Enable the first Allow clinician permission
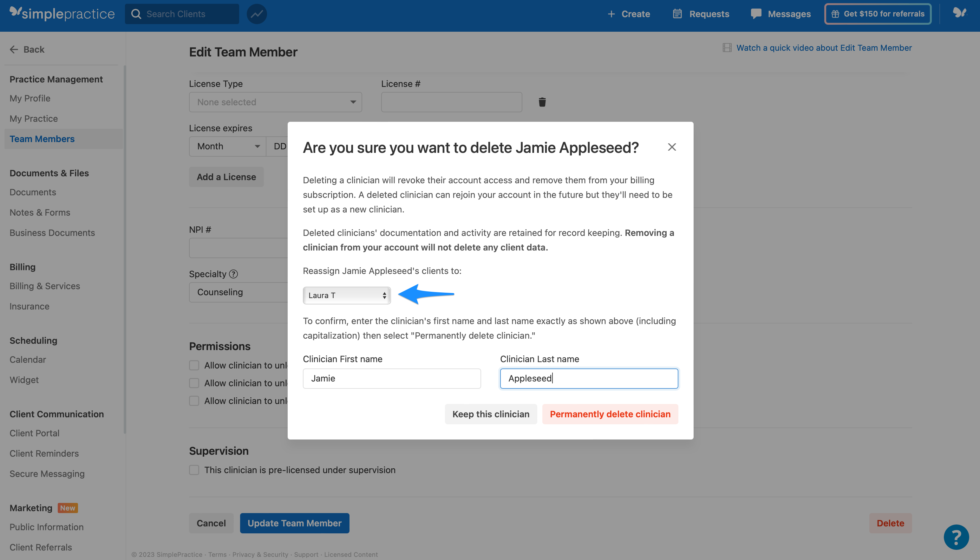The height and width of the screenshot is (560, 980). coord(194,365)
